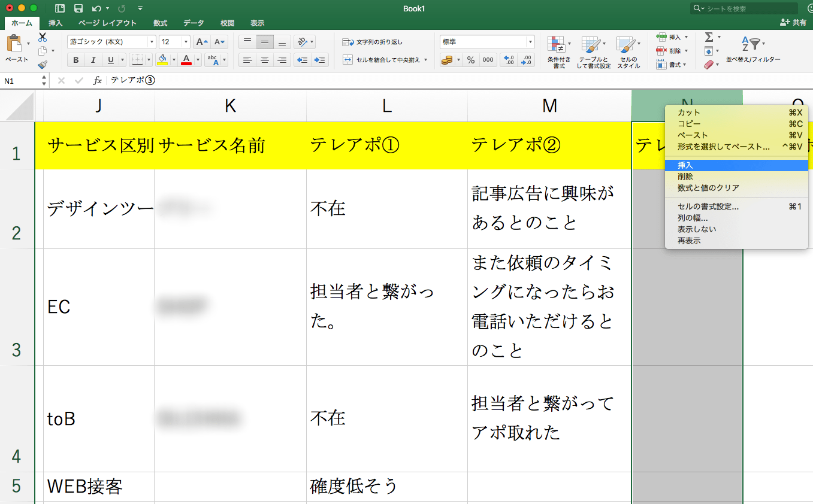Click the Paste clipboard icon
Image resolution: width=813 pixels, height=504 pixels.
point(14,44)
